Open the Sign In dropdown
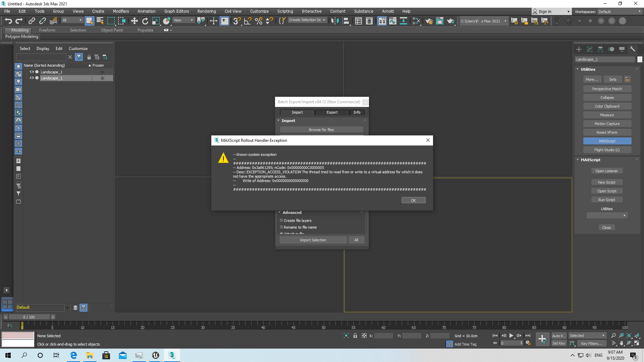This screenshot has width=644, height=362. (551, 12)
